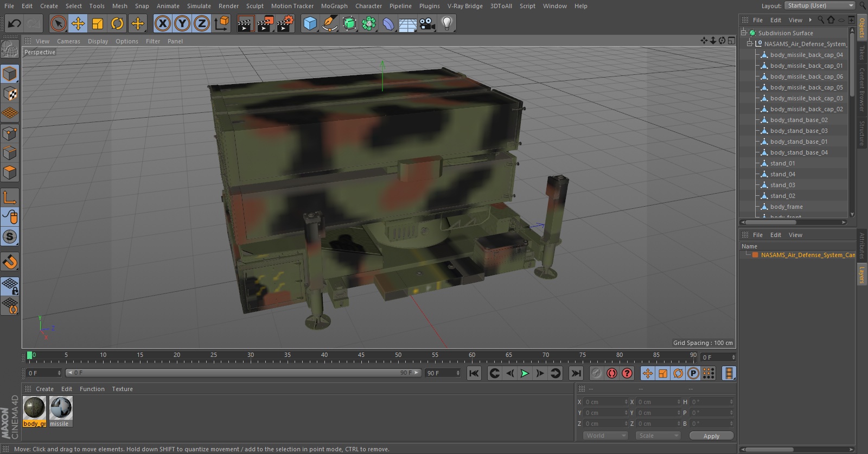
Task: Render active view clapperboard icon
Action: coord(245,23)
